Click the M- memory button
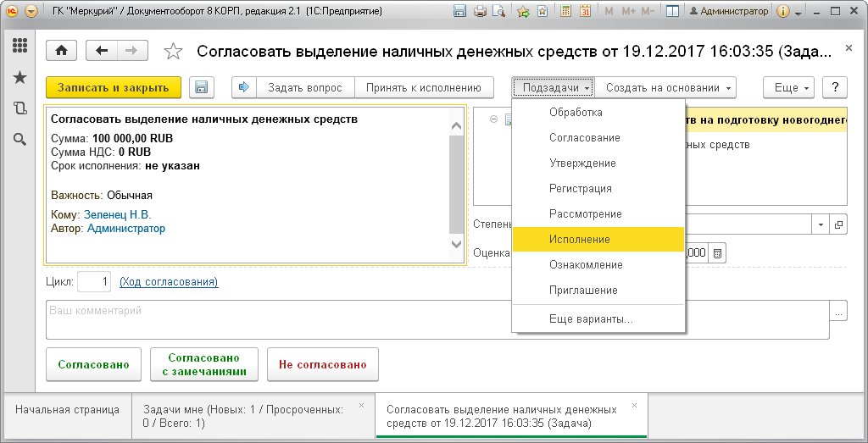This screenshot has height=443, width=868. pyautogui.click(x=648, y=11)
